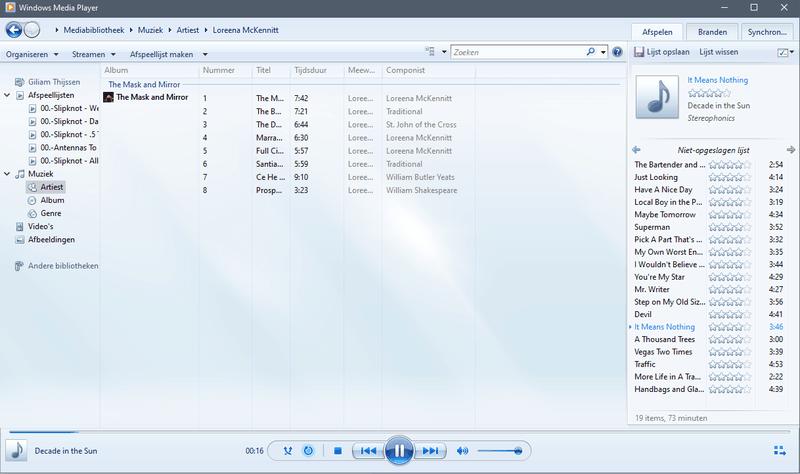Toggle repeat playback
800x474 pixels.
(x=308, y=451)
